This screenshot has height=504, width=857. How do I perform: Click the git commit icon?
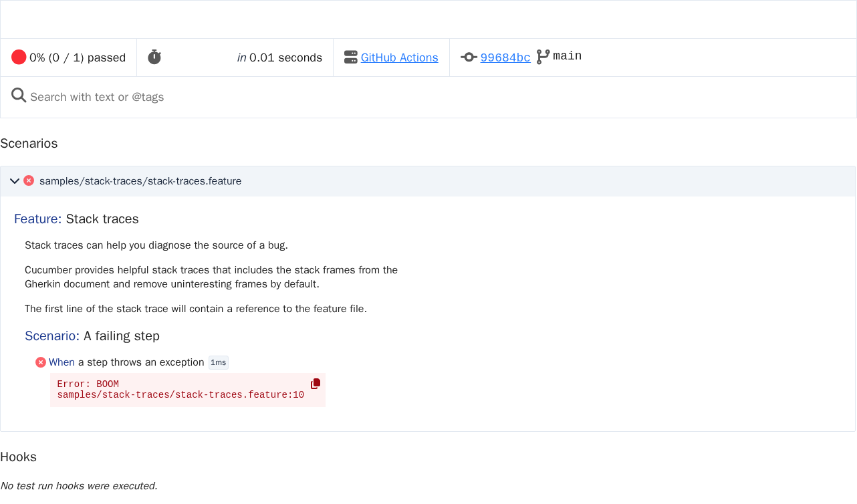[x=469, y=57]
